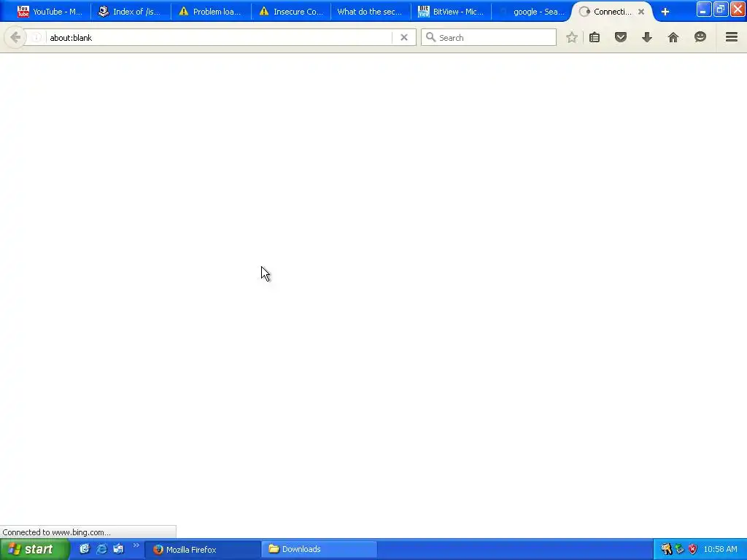Open the Windows start menu
Image resolution: width=747 pixels, height=560 pixels.
click(34, 549)
